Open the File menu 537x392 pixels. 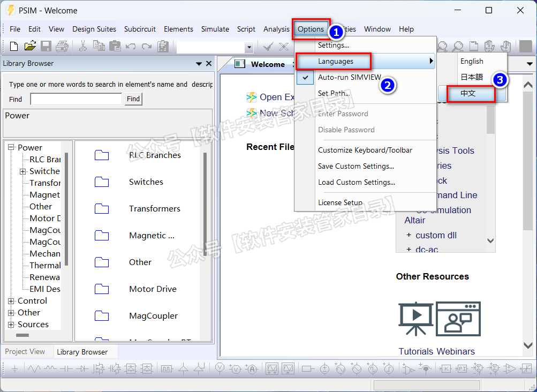point(15,29)
